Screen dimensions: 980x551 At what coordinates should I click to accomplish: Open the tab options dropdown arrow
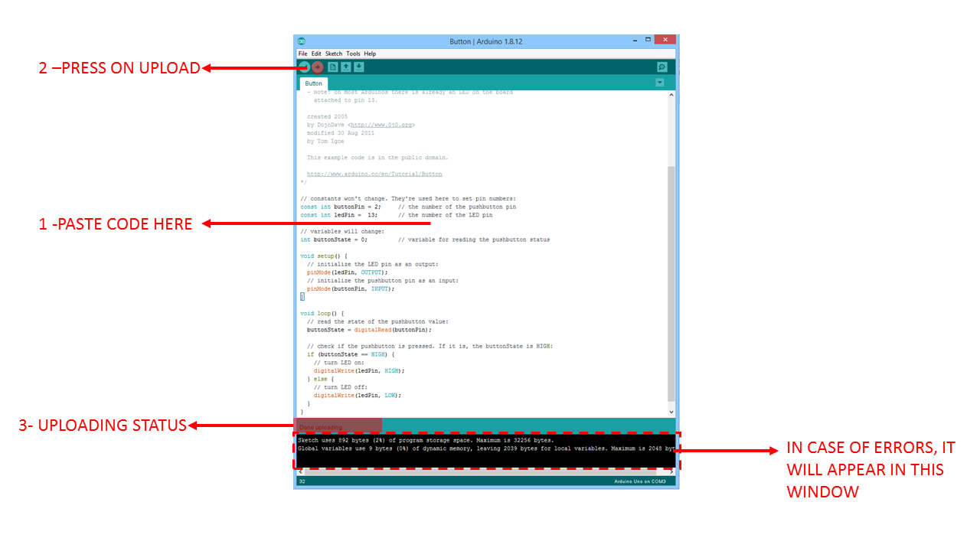[660, 83]
